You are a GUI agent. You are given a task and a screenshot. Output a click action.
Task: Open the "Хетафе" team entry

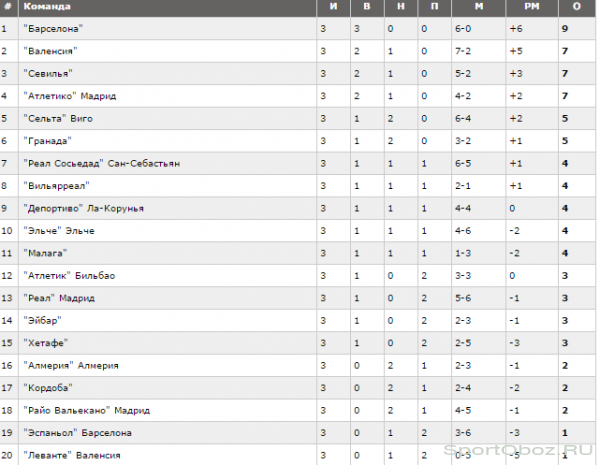pos(46,343)
